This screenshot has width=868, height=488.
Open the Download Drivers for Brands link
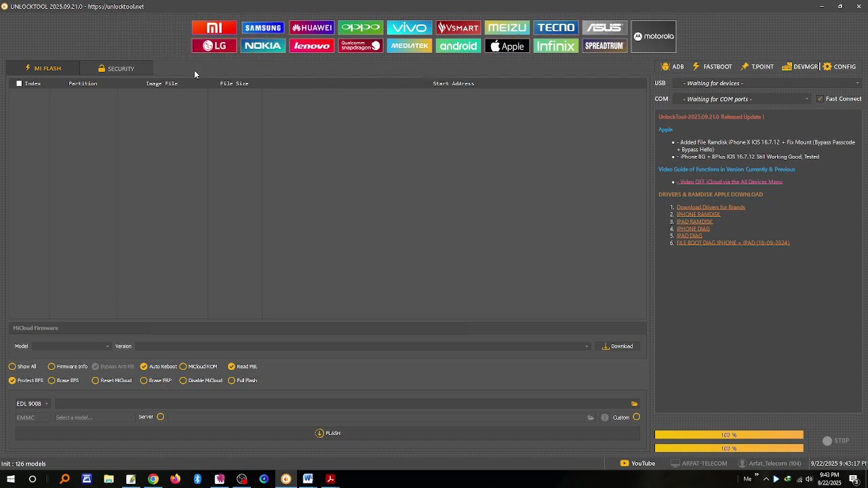click(711, 207)
